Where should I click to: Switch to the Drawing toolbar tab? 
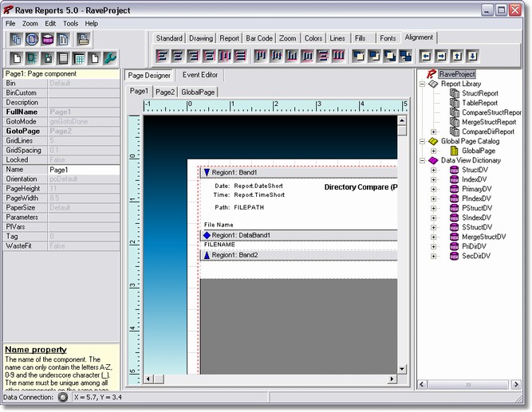[x=201, y=38]
